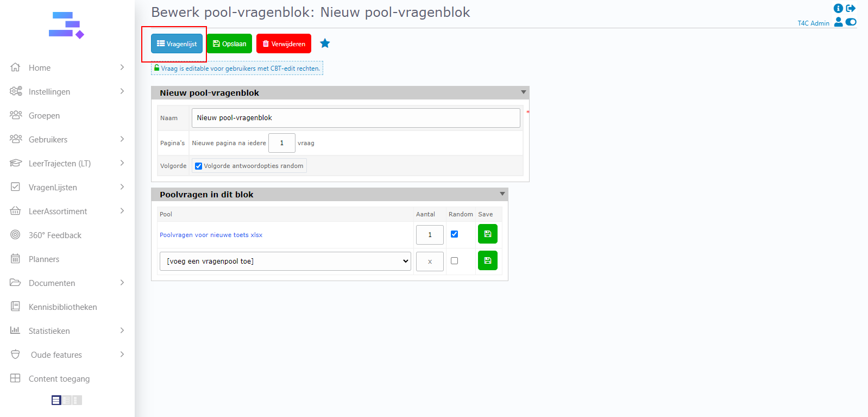Image resolution: width=868 pixels, height=417 pixels.
Task: Collapse the Poolvragen in dit blok panel
Action: pos(502,194)
